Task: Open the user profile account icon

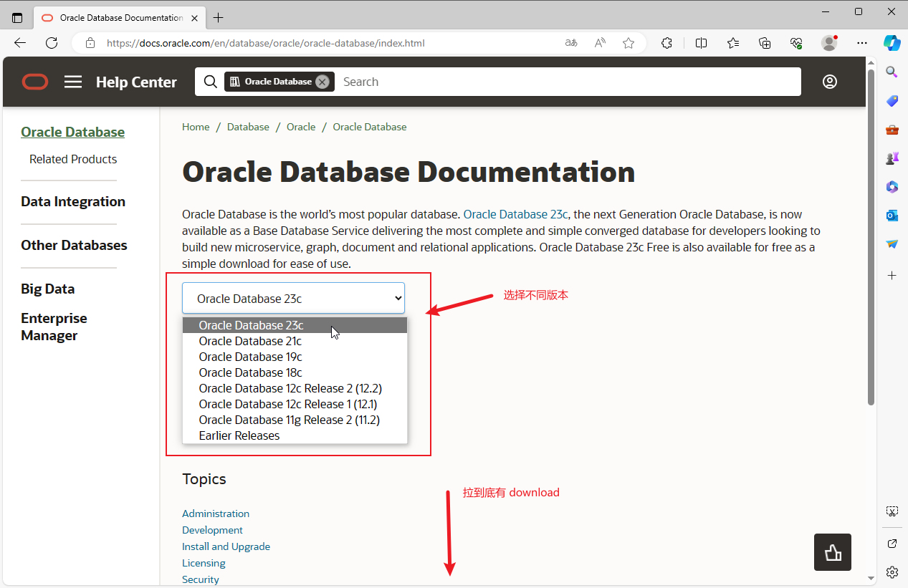Action: (x=829, y=82)
